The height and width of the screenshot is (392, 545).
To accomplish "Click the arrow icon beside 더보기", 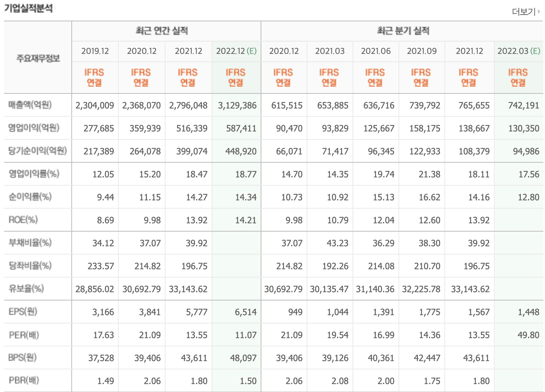I will click(x=539, y=12).
